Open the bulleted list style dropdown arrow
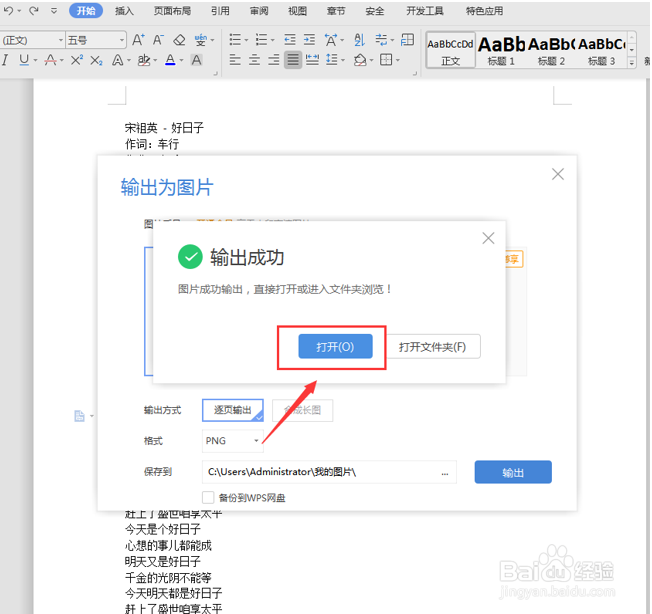This screenshot has height=614, width=652. coord(246,40)
